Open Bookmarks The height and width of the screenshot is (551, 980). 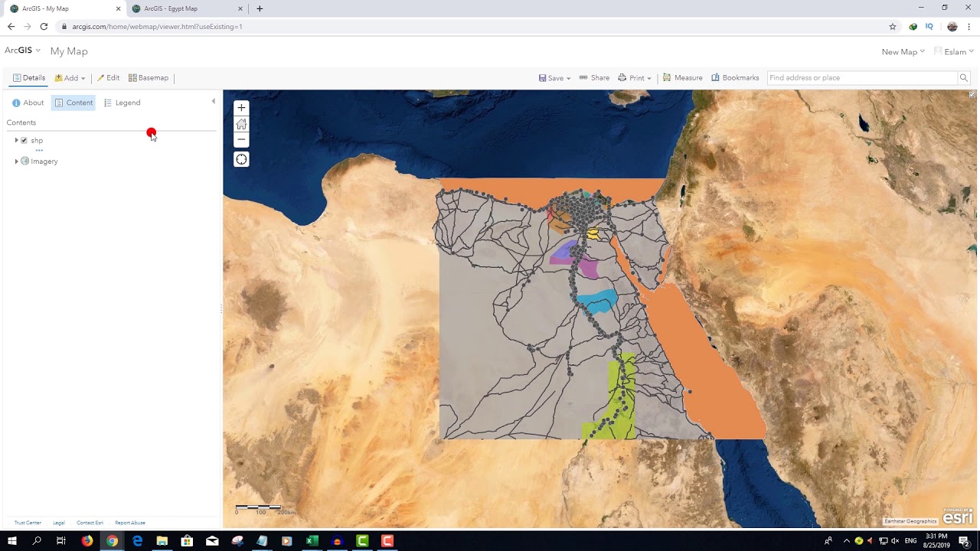(x=735, y=78)
